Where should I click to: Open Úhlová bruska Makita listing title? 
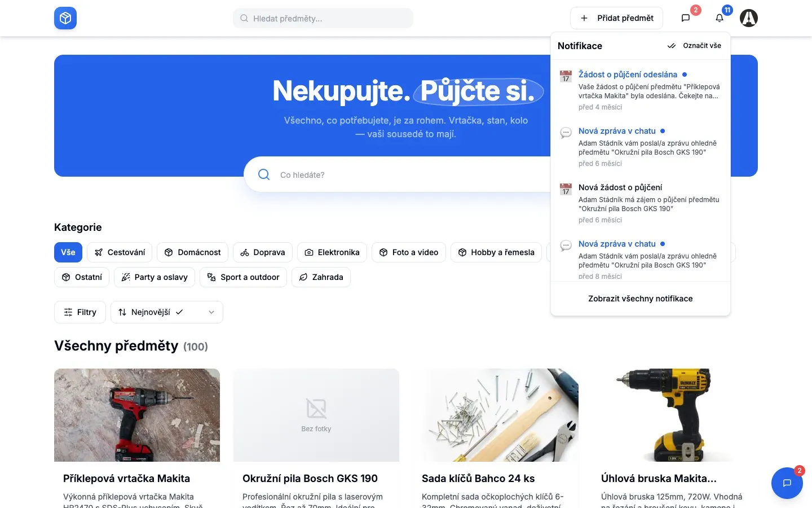click(659, 479)
